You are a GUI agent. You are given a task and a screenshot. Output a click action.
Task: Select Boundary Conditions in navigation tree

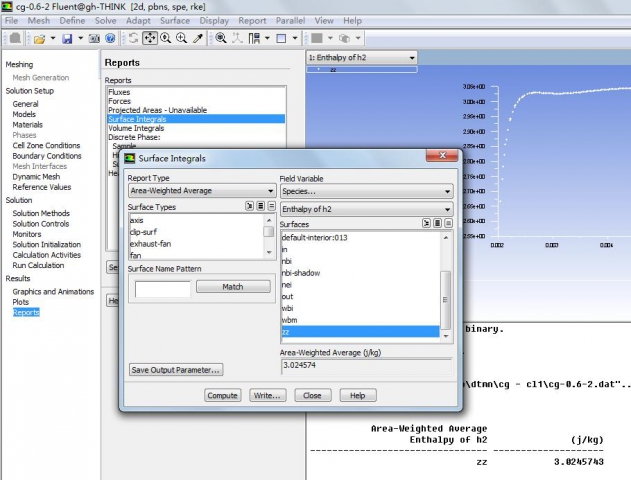click(47, 156)
